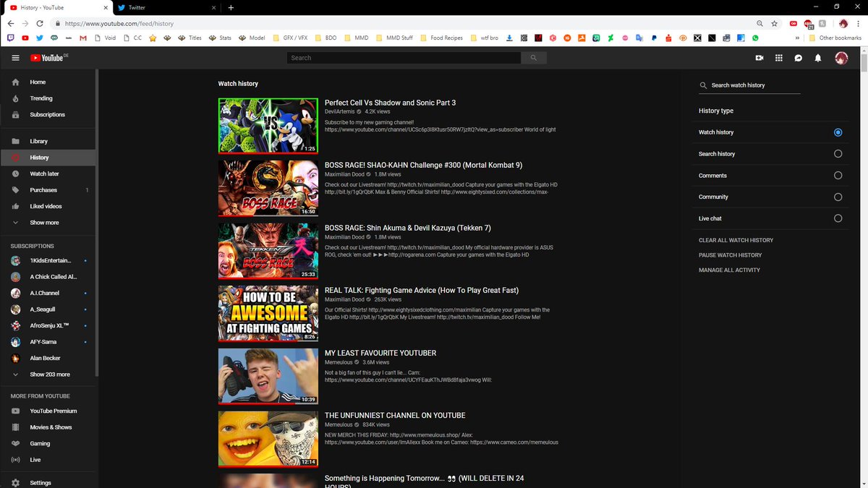Click the YouTube search box
This screenshot has height=488, width=868.
pos(404,58)
